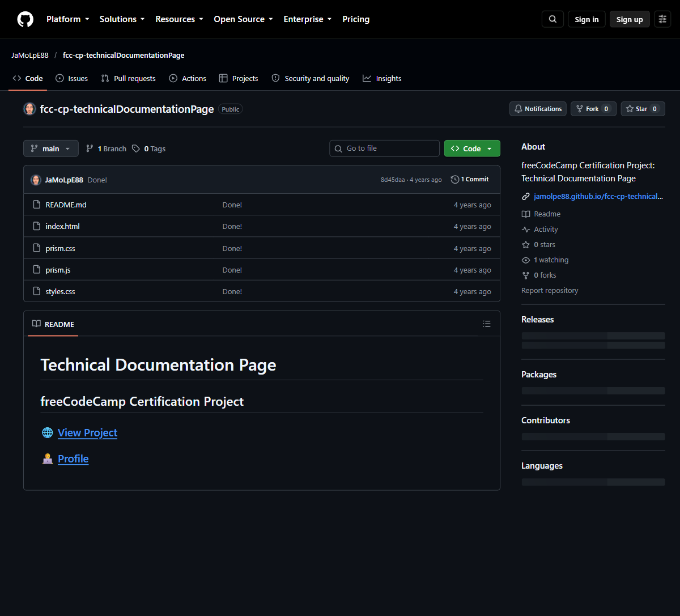Open the main branch dropdown
The width and height of the screenshot is (680, 616).
[51, 148]
